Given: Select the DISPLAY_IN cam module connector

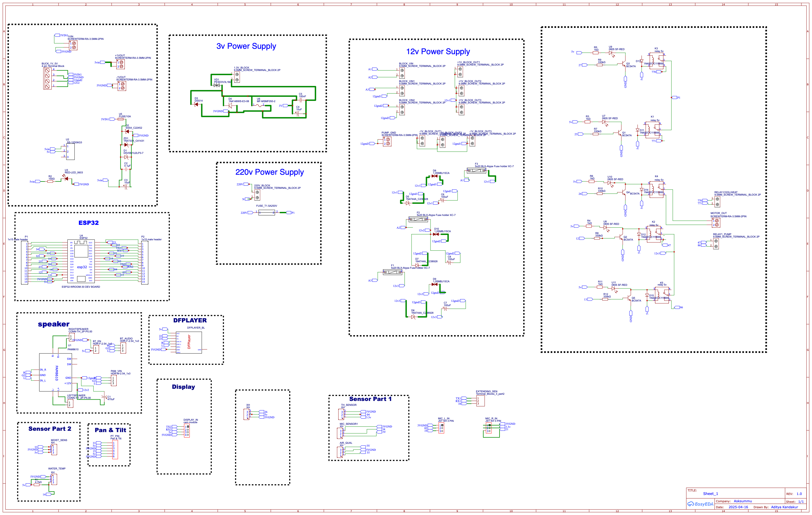Looking at the screenshot, I should pyautogui.click(x=187, y=431).
